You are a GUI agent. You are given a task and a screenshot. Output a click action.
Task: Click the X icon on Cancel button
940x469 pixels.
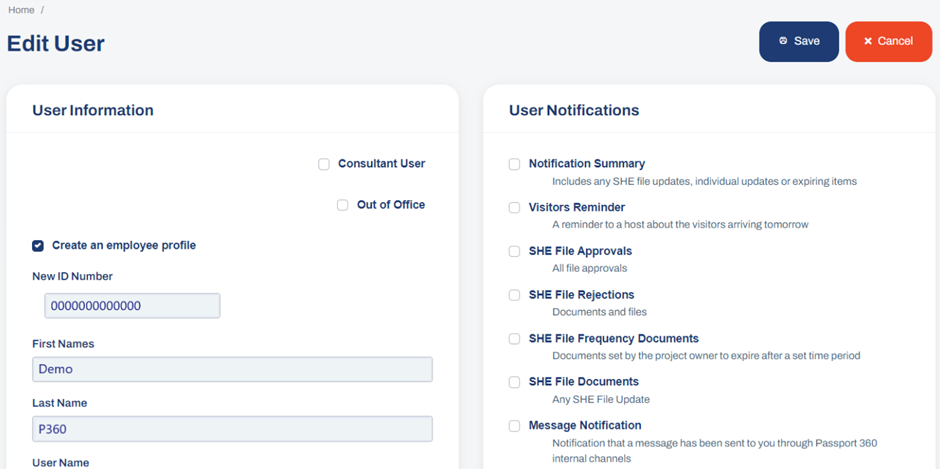[867, 41]
